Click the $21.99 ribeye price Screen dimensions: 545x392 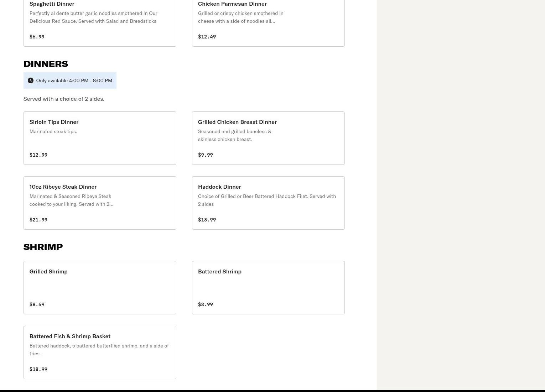tap(38, 220)
